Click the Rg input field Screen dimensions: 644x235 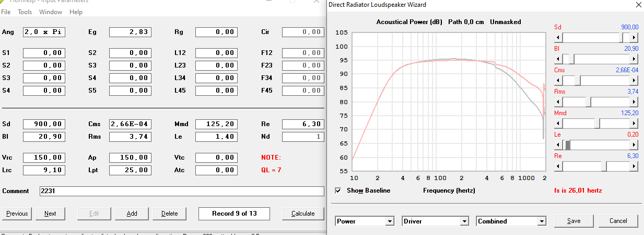point(216,32)
